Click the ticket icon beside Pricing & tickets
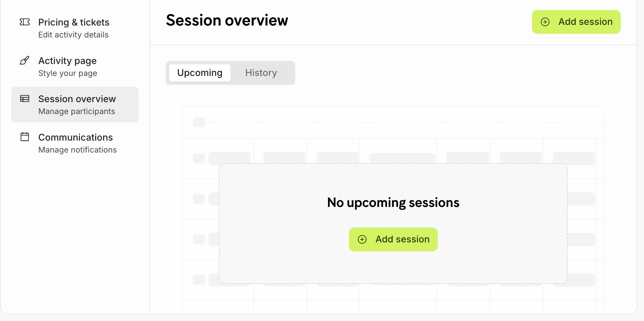Screen dimensions: 644x321 click(x=25, y=22)
